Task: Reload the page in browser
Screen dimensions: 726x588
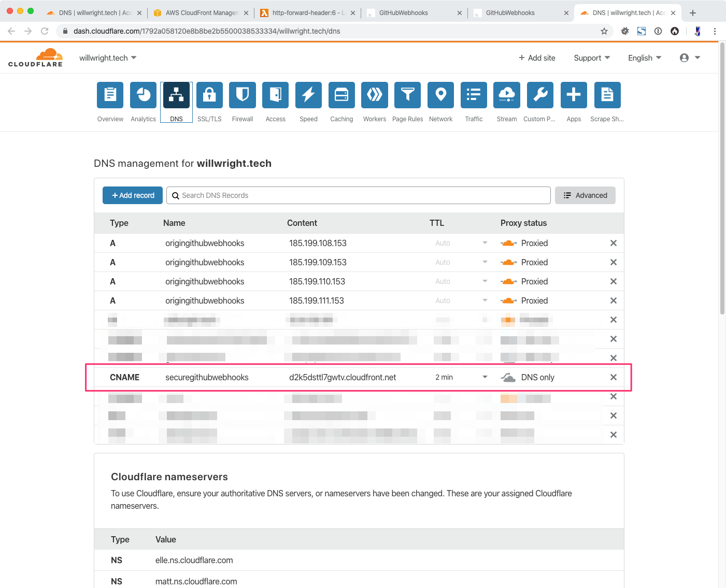Action: click(45, 31)
